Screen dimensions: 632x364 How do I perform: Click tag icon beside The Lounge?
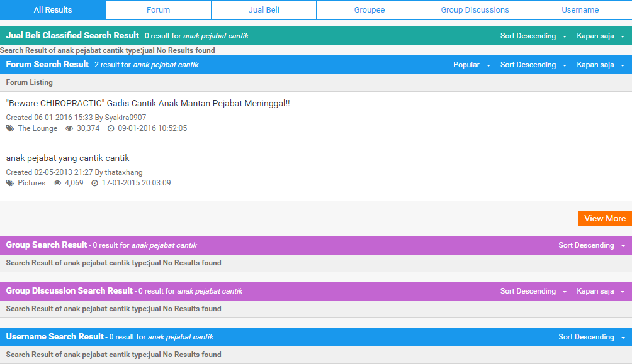(10, 128)
